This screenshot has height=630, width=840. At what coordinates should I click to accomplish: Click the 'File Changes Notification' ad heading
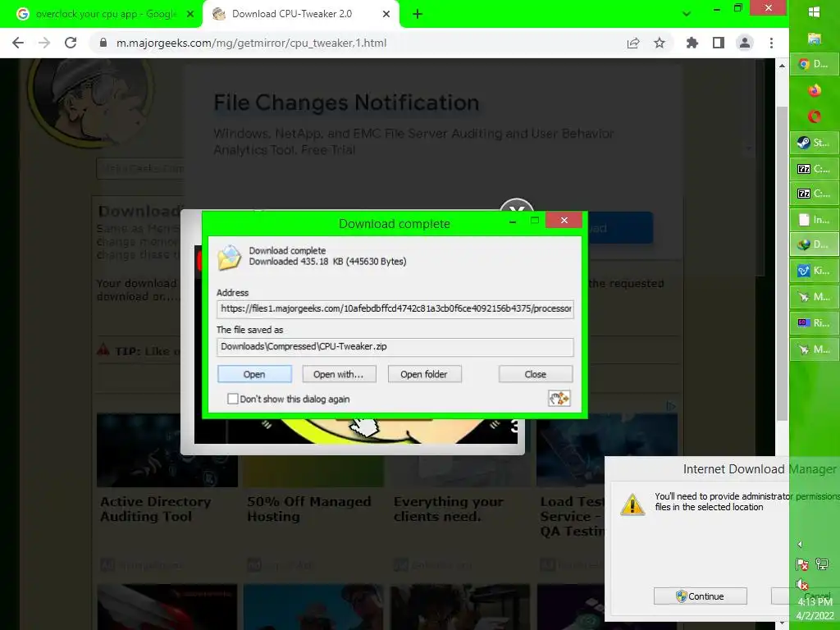click(346, 103)
